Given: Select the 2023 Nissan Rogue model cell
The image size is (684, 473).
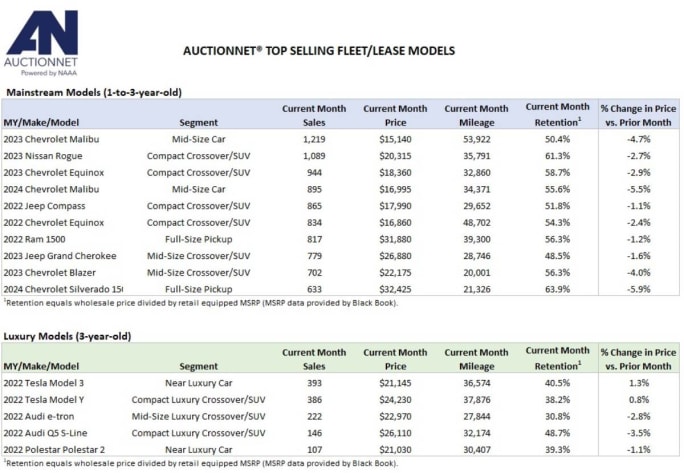Looking at the screenshot, I should [x=43, y=156].
